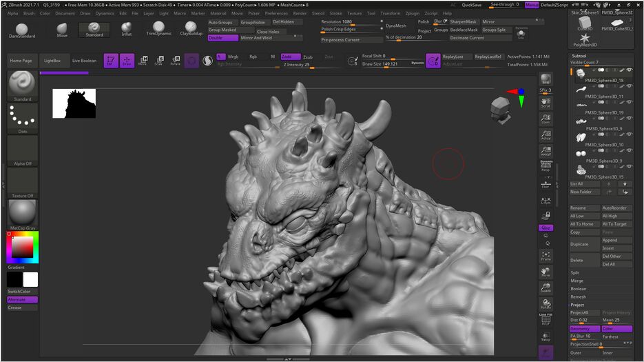
Task: Select the Cube3D tool thumbnail
Action: (x=585, y=23)
